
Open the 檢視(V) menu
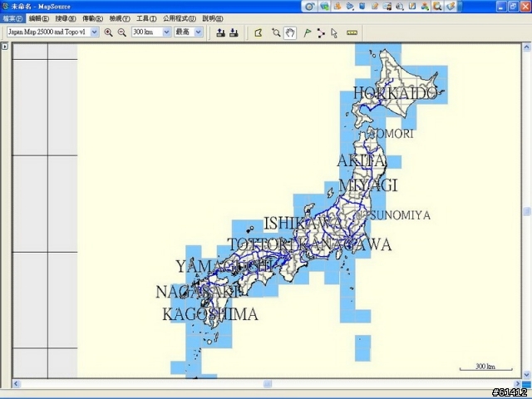(120, 18)
